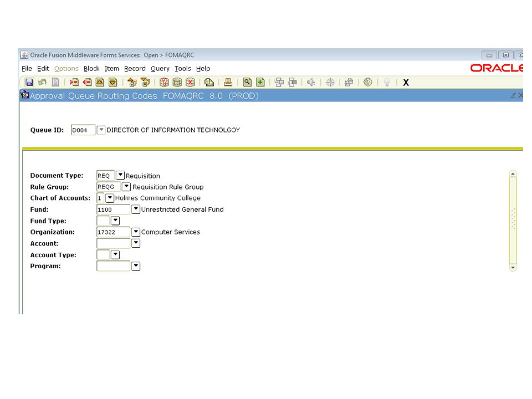The image size is (532, 399).
Task: Click the View/Send Message icon
Action: pyautogui.click(x=209, y=82)
